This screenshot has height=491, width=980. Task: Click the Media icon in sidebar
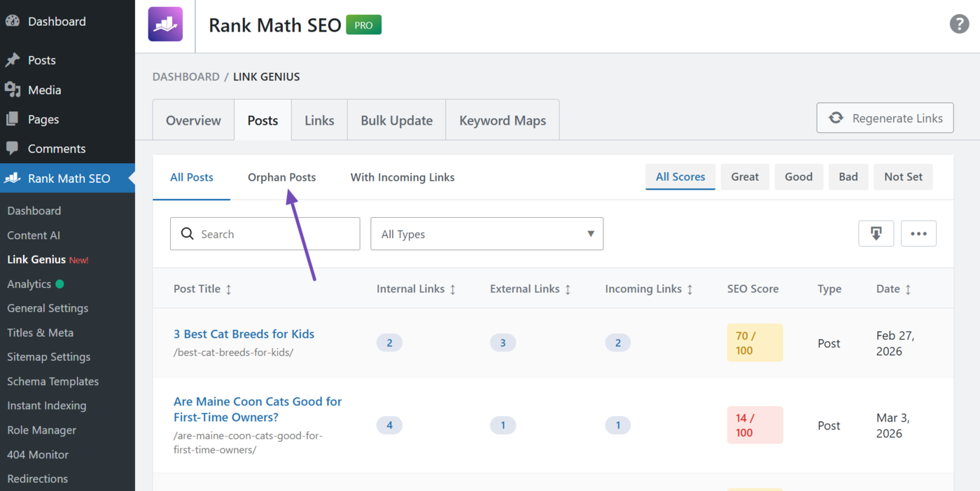pos(12,90)
